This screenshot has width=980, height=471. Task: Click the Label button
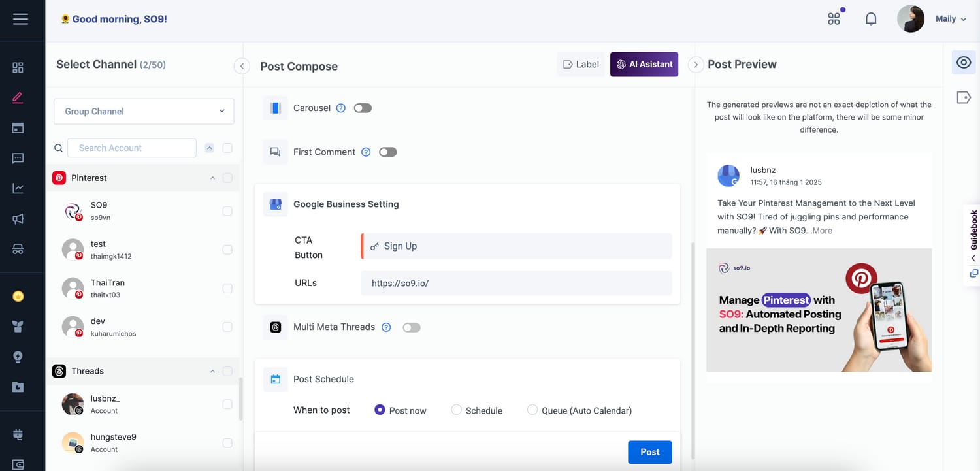pyautogui.click(x=581, y=64)
